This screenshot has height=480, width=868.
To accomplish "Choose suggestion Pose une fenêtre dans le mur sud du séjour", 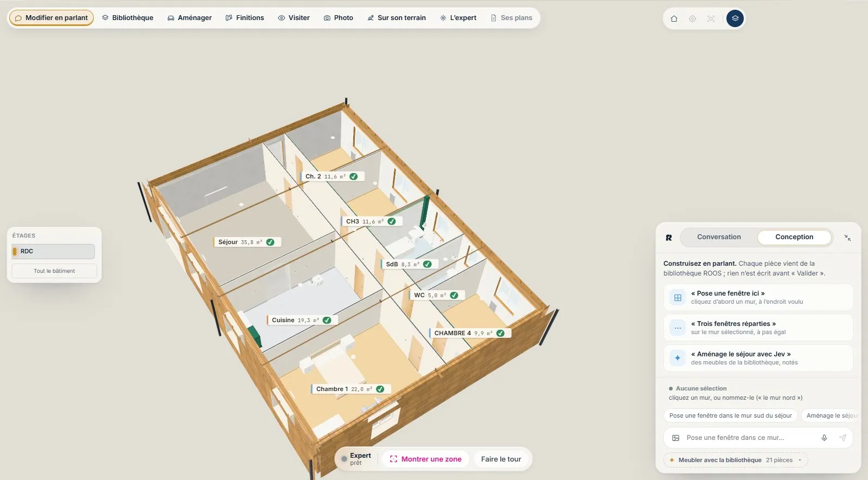I will pyautogui.click(x=730, y=415).
